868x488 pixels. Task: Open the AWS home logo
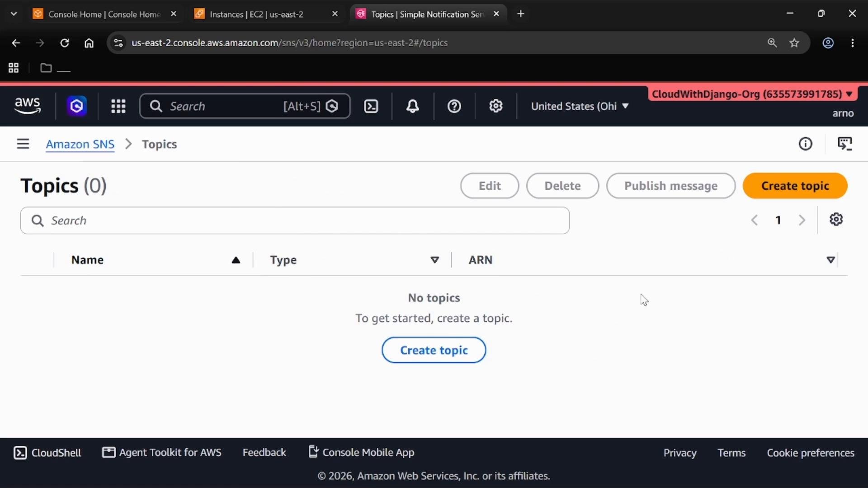pyautogui.click(x=28, y=106)
